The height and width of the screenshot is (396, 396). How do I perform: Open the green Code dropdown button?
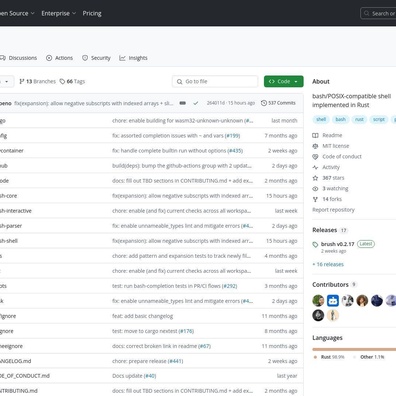pyautogui.click(x=284, y=81)
